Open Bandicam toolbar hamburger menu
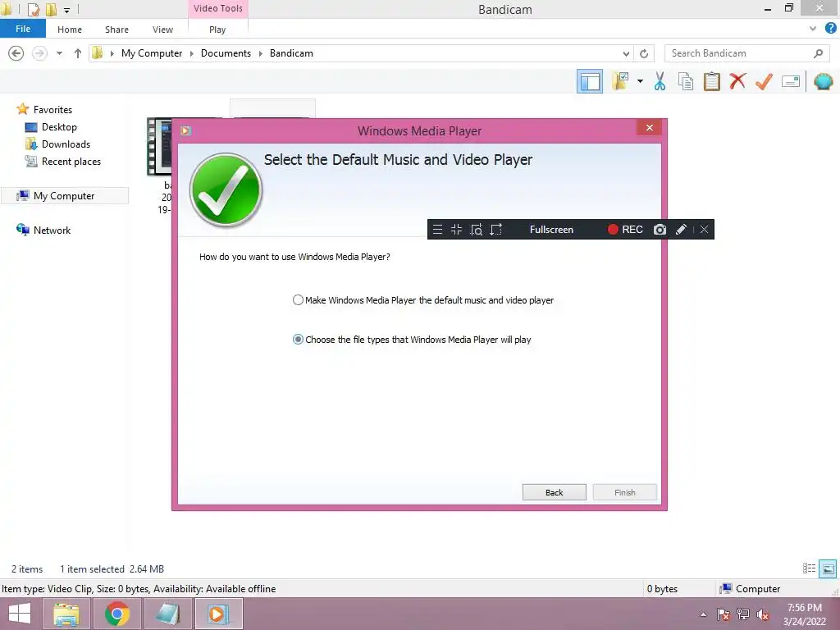Image resolution: width=840 pixels, height=630 pixels. 437,230
